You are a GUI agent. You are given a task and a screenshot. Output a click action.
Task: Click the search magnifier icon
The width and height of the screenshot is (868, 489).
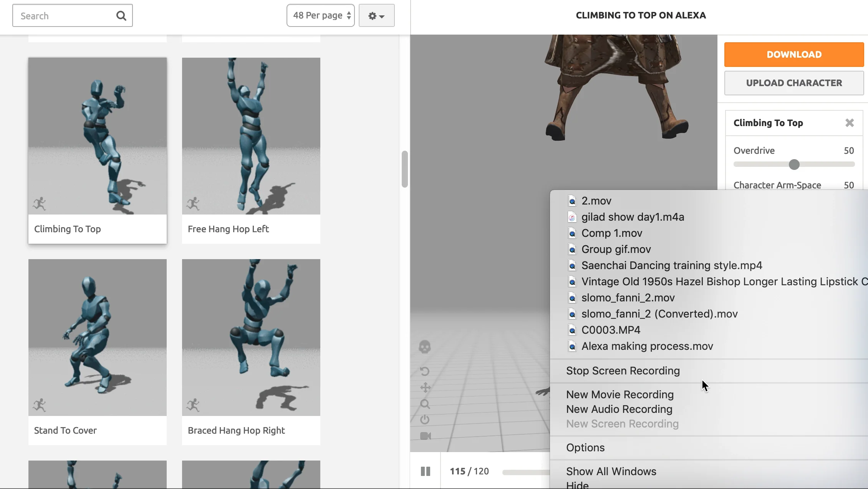pyautogui.click(x=121, y=16)
